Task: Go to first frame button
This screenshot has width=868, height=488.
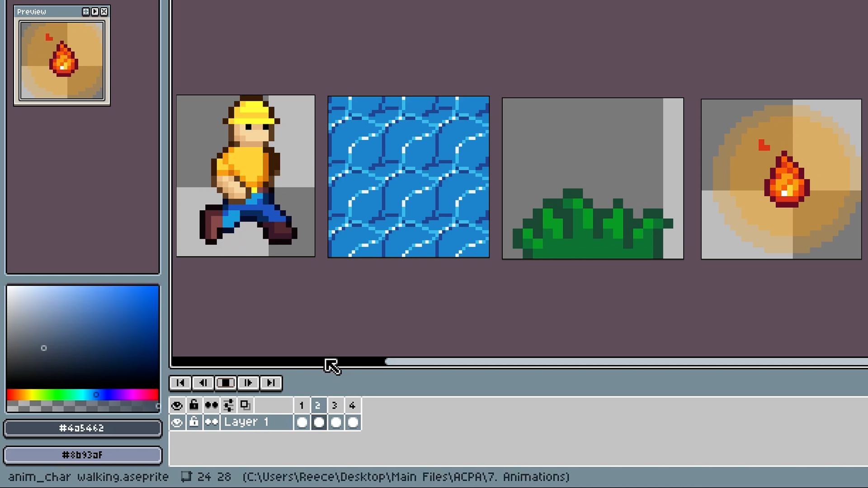Action: (180, 383)
